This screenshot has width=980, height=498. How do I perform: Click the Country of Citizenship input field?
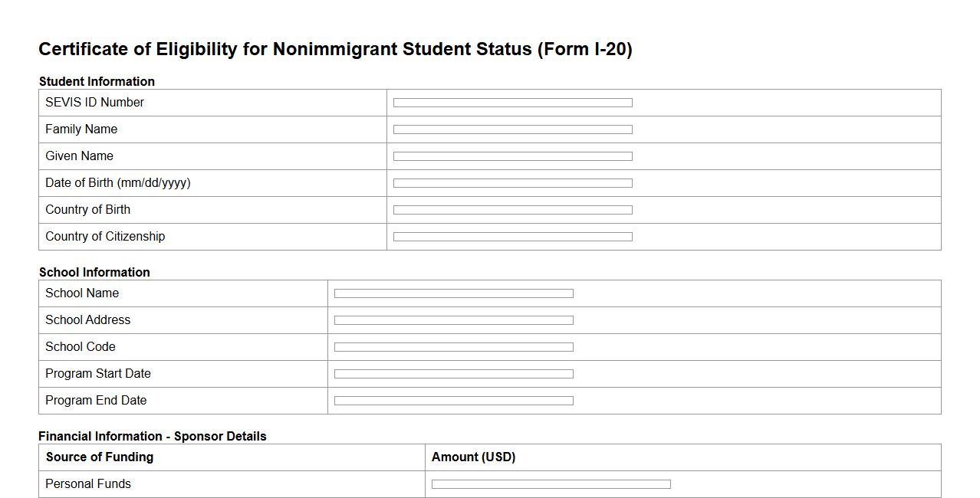click(x=512, y=237)
